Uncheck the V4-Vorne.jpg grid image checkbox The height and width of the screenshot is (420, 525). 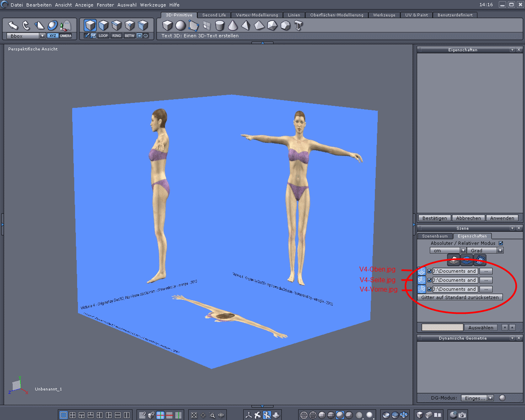(x=429, y=289)
